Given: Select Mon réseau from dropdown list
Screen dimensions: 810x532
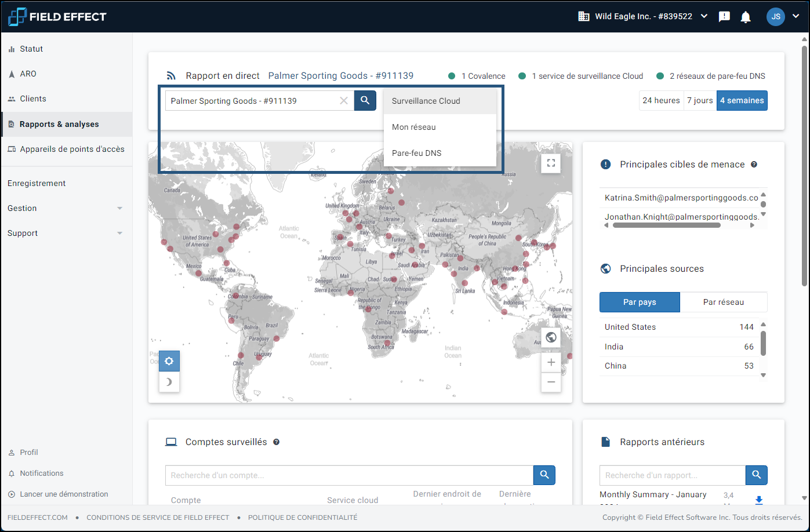Looking at the screenshot, I should click(440, 127).
